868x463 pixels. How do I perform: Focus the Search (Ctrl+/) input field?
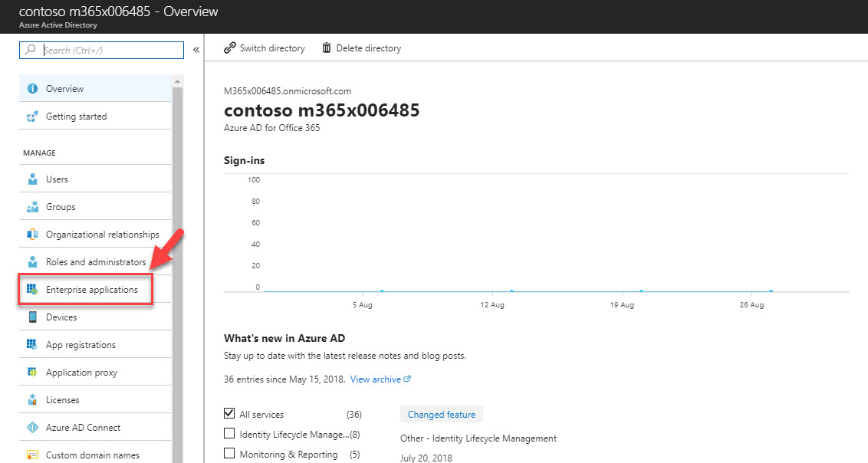[x=101, y=50]
